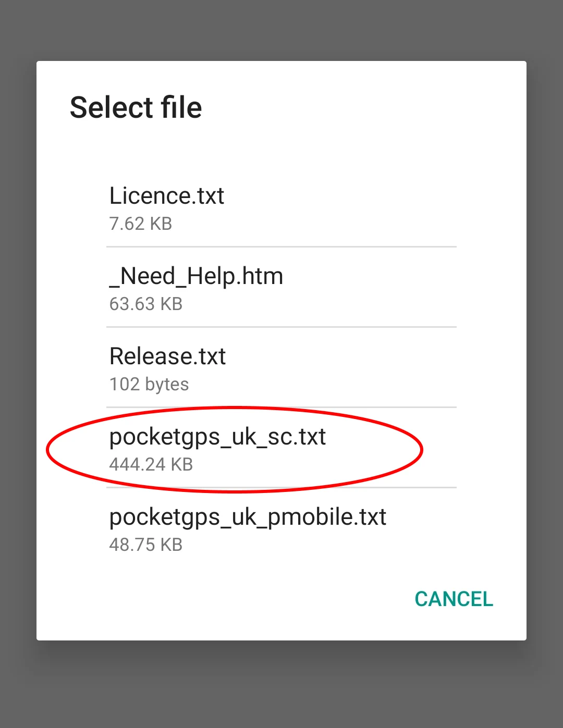Screen dimensions: 563x728
Task: Tap the 48.75 KB size label
Action: click(x=146, y=545)
